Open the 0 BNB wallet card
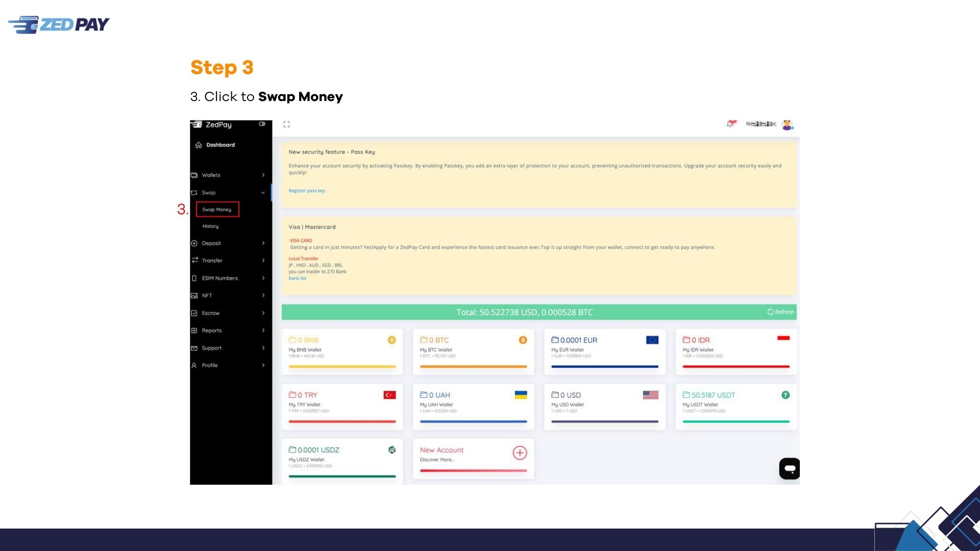 pyautogui.click(x=342, y=352)
